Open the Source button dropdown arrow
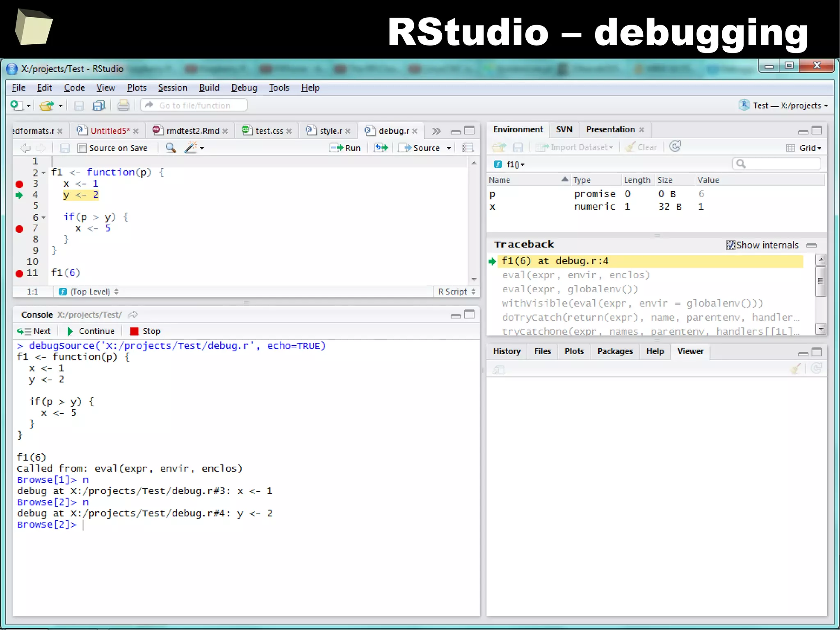 click(x=449, y=148)
